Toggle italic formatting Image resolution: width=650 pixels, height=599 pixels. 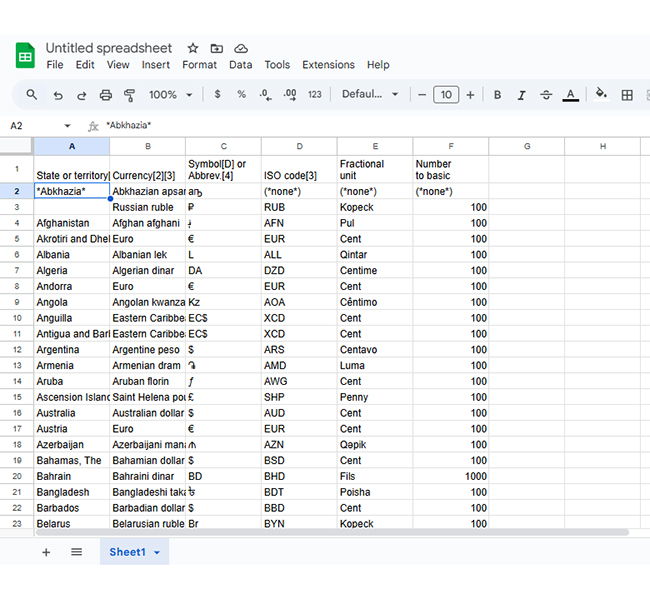(x=521, y=95)
